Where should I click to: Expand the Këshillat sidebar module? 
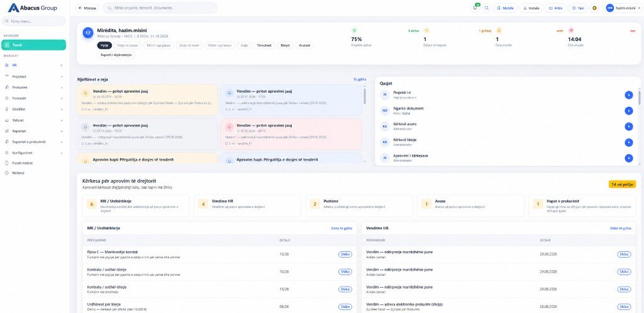coord(33,109)
